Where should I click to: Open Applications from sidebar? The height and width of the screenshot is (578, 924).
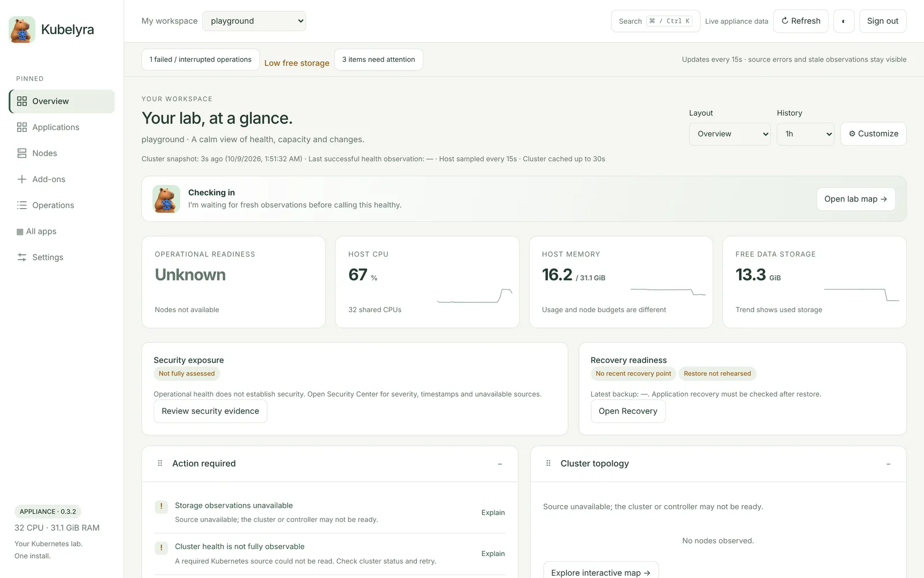coord(62,127)
